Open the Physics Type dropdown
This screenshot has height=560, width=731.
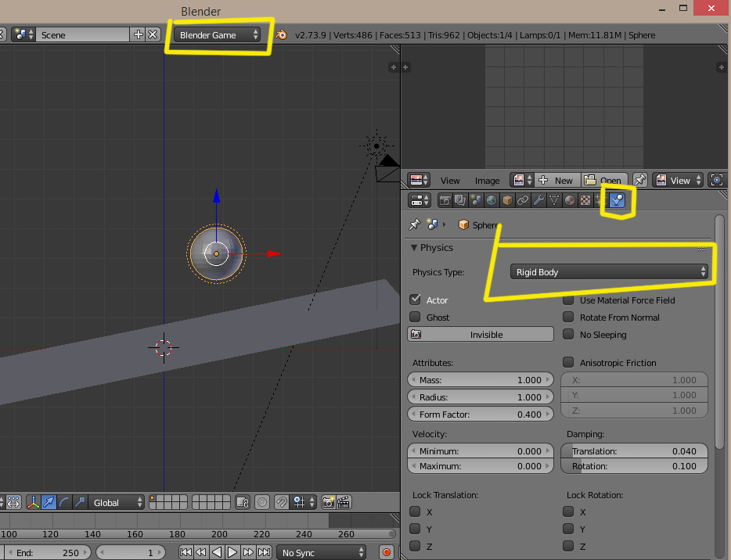[609, 272]
